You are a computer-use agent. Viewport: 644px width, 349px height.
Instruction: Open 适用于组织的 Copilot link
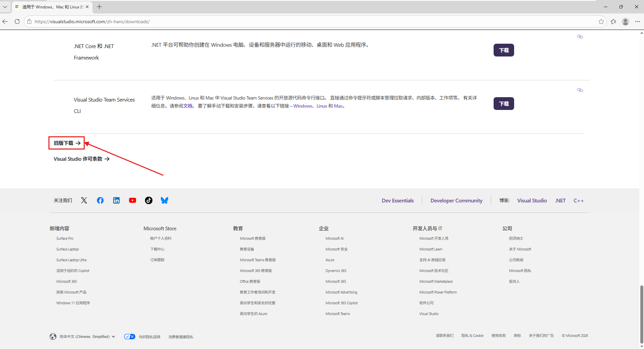(x=73, y=271)
